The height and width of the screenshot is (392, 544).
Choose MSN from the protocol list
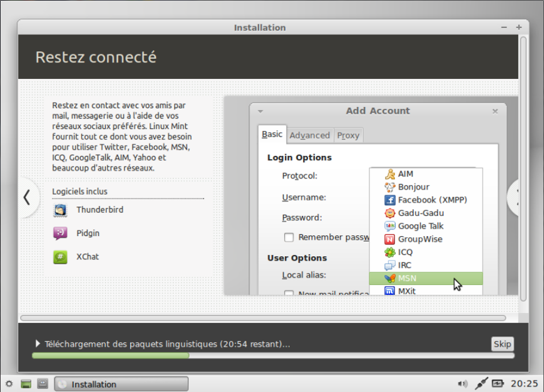(426, 279)
